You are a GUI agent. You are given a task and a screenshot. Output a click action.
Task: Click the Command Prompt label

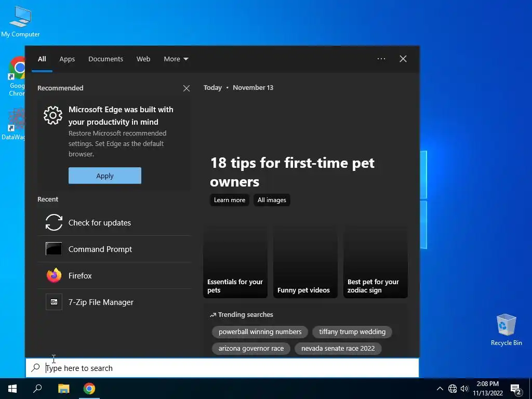pos(100,249)
